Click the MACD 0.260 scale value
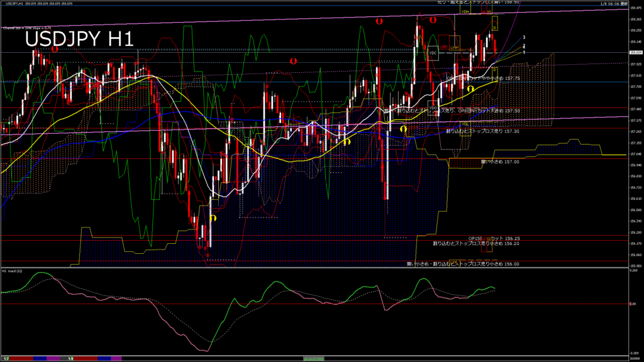644x362 pixels. (x=633, y=270)
